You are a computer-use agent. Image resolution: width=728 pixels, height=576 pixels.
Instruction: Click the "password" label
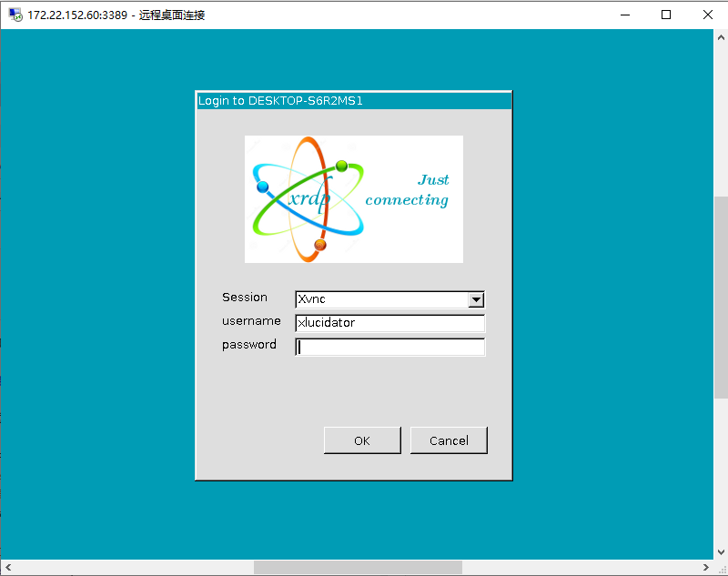pyautogui.click(x=248, y=345)
